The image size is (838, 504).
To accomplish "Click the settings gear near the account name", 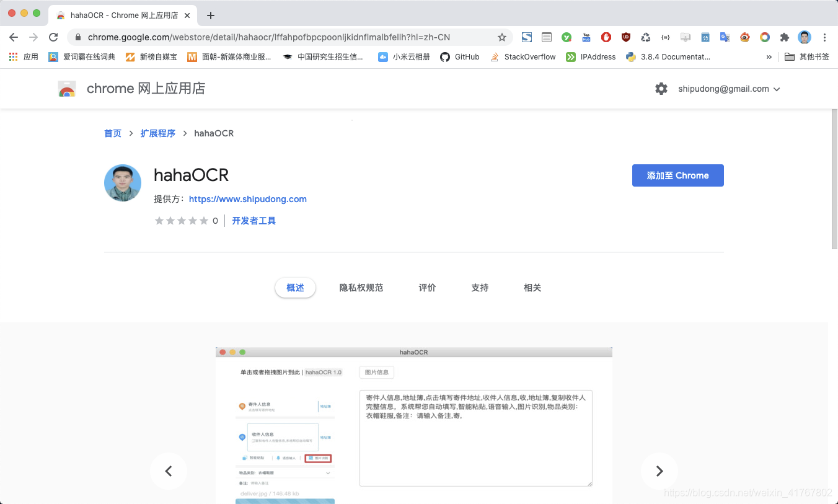I will 661,89.
